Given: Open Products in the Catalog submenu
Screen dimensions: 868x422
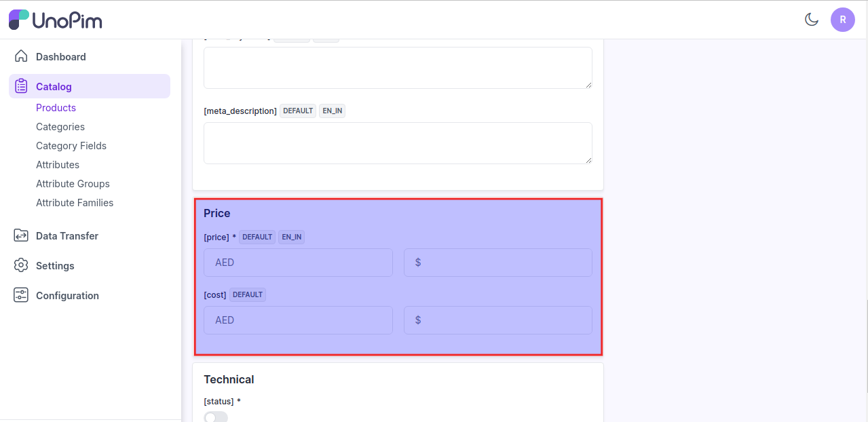Looking at the screenshot, I should pos(56,108).
